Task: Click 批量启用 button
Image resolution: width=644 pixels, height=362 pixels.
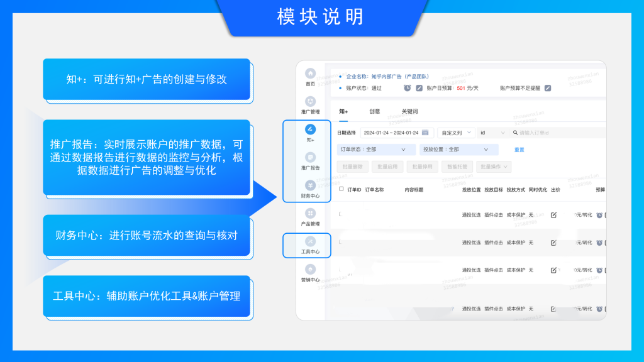Action: 387,167
